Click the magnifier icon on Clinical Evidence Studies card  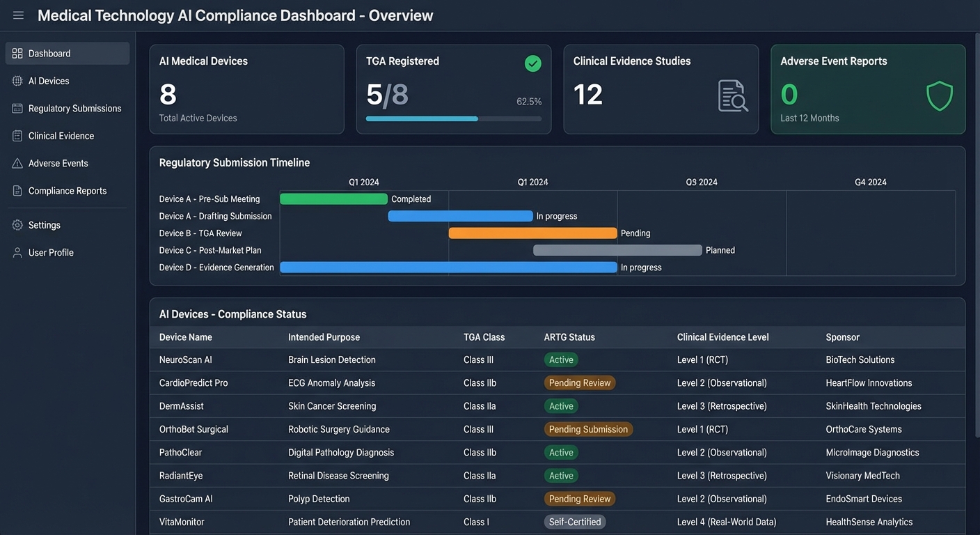tap(732, 95)
